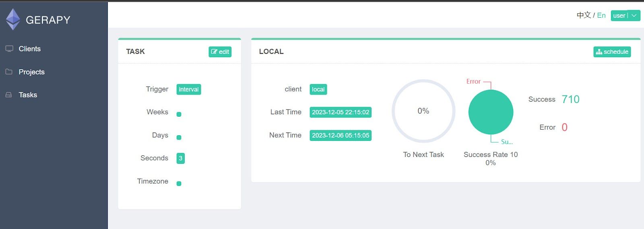
Task: Click the Su... legend label on chart
Action: pyautogui.click(x=507, y=142)
